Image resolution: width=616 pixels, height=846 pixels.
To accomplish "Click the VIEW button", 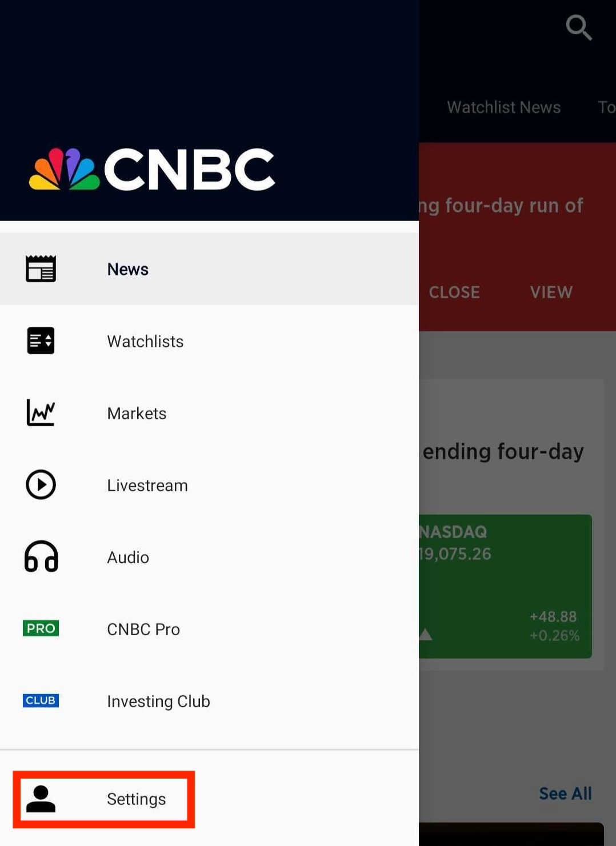I will click(551, 292).
